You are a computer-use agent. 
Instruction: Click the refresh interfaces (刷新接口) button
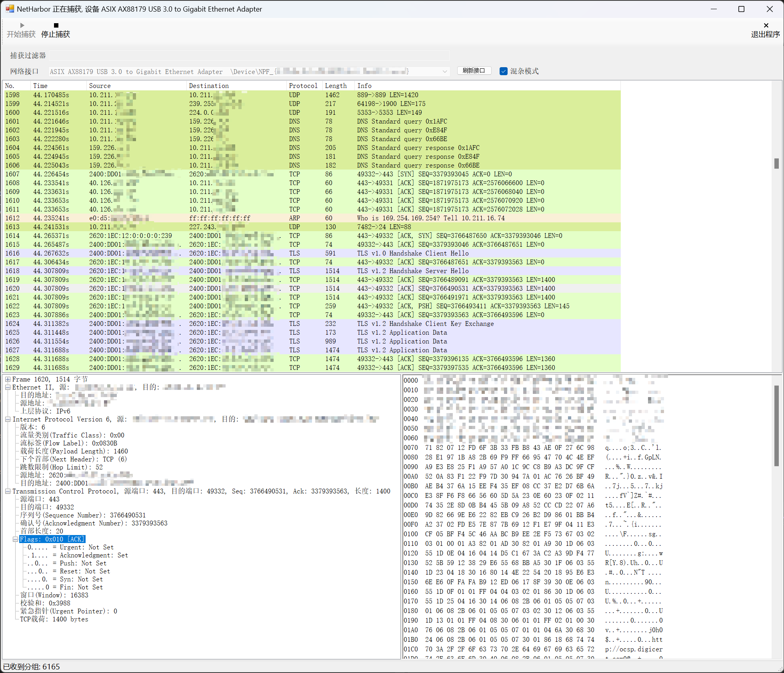[474, 71]
